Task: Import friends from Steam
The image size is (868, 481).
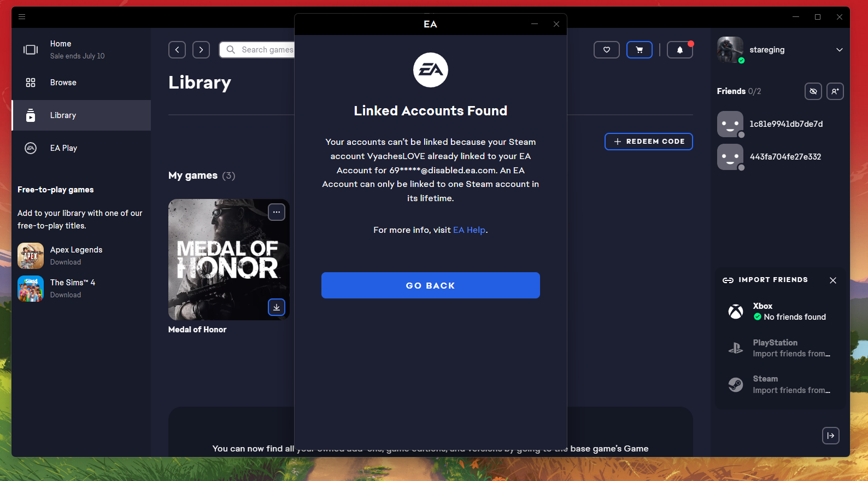Action: [x=781, y=384]
